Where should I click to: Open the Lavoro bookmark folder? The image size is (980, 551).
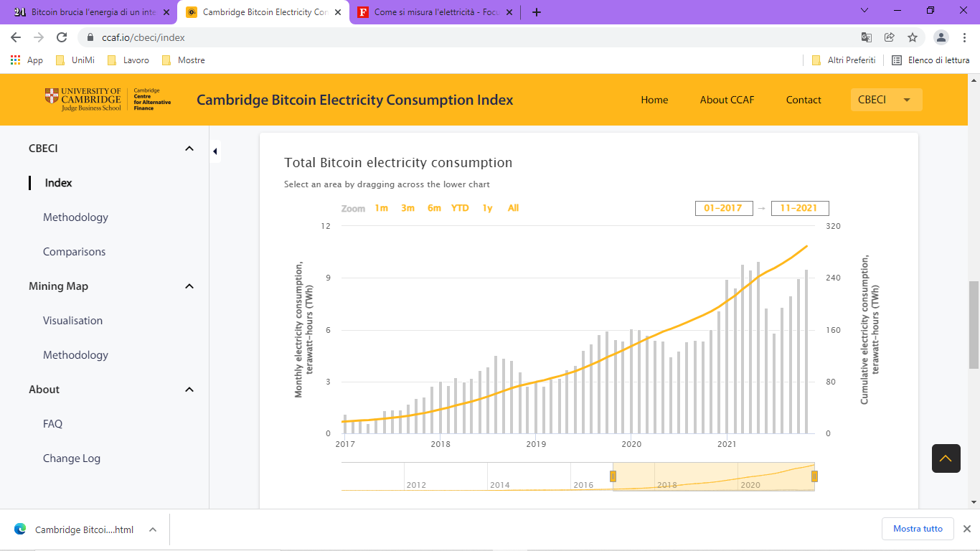pos(128,60)
